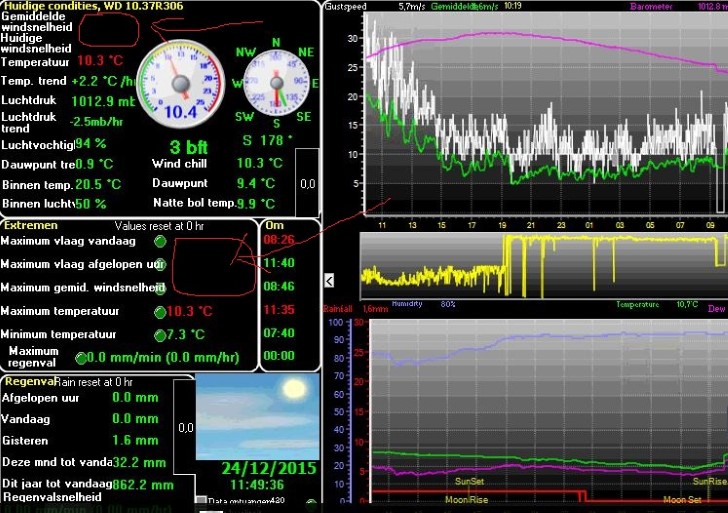This screenshot has height=513, width=728.
Task: Click the green indicator beside Maximum temperatuur
Action: point(160,312)
